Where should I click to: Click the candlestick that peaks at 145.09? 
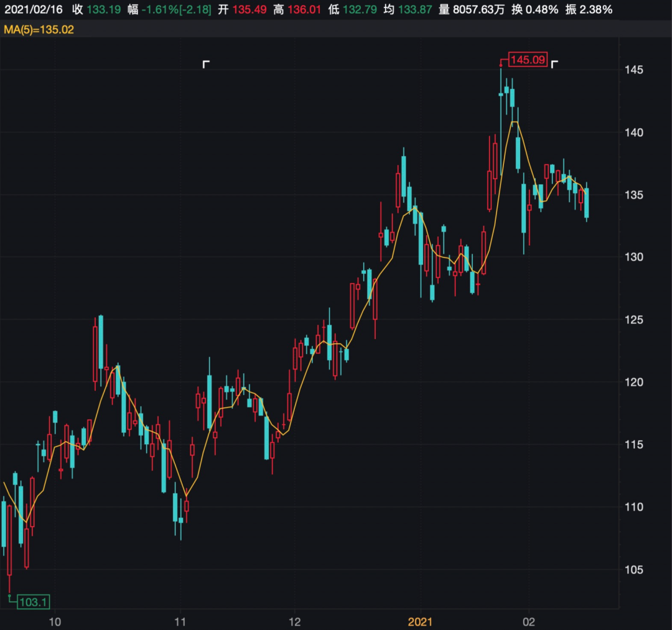click(x=500, y=122)
